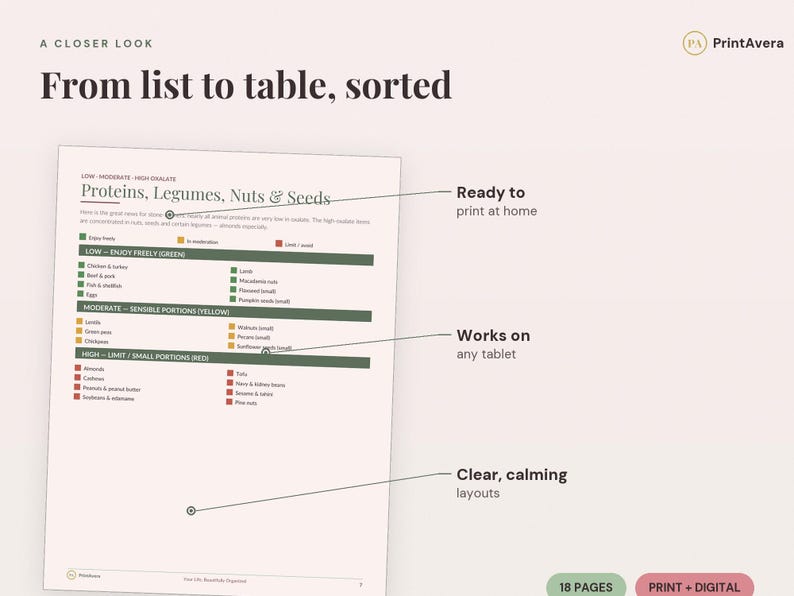Click the 'any tablet' subtext
The image size is (794, 596).
tap(486, 354)
